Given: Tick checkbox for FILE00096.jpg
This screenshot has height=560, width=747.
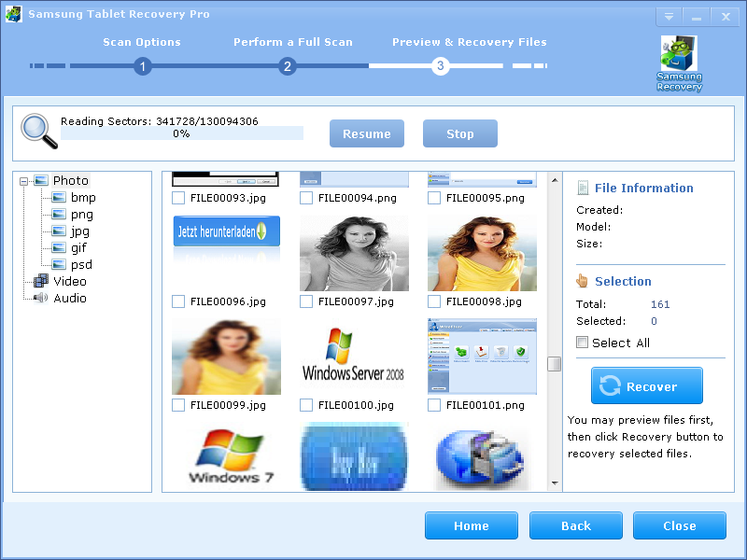Looking at the screenshot, I should click(x=178, y=301).
